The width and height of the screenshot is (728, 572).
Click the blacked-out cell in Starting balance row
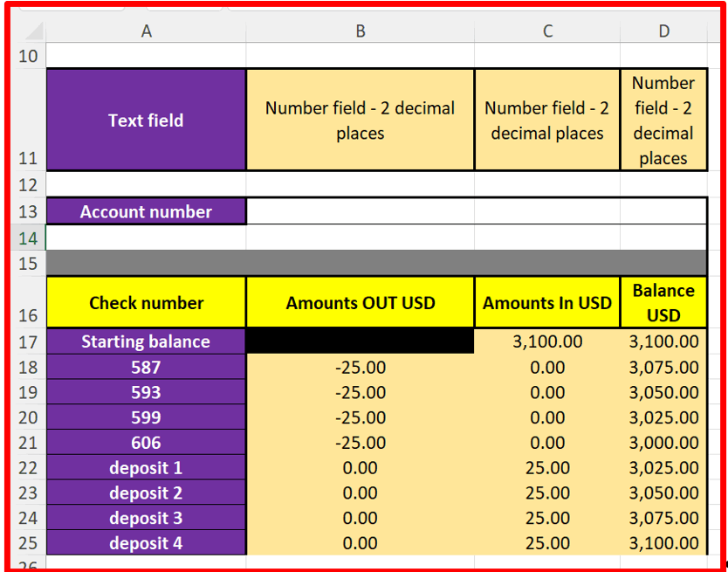pyautogui.click(x=361, y=341)
